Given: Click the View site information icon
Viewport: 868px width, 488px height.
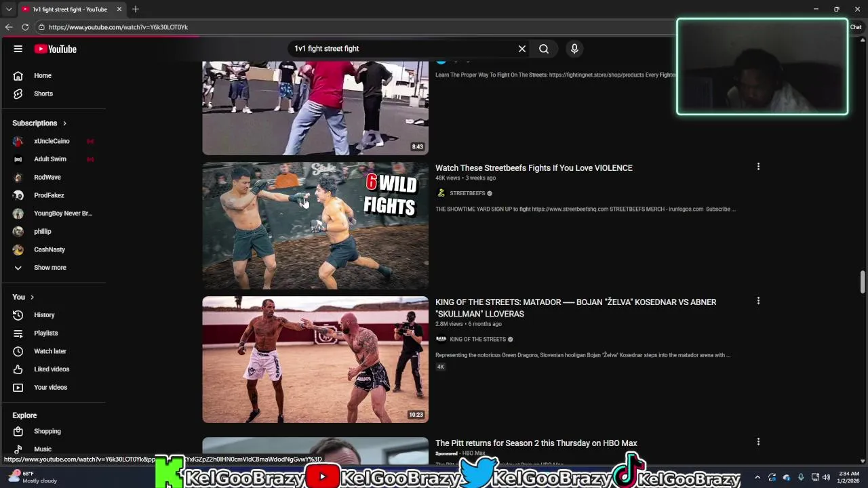Looking at the screenshot, I should (x=41, y=27).
